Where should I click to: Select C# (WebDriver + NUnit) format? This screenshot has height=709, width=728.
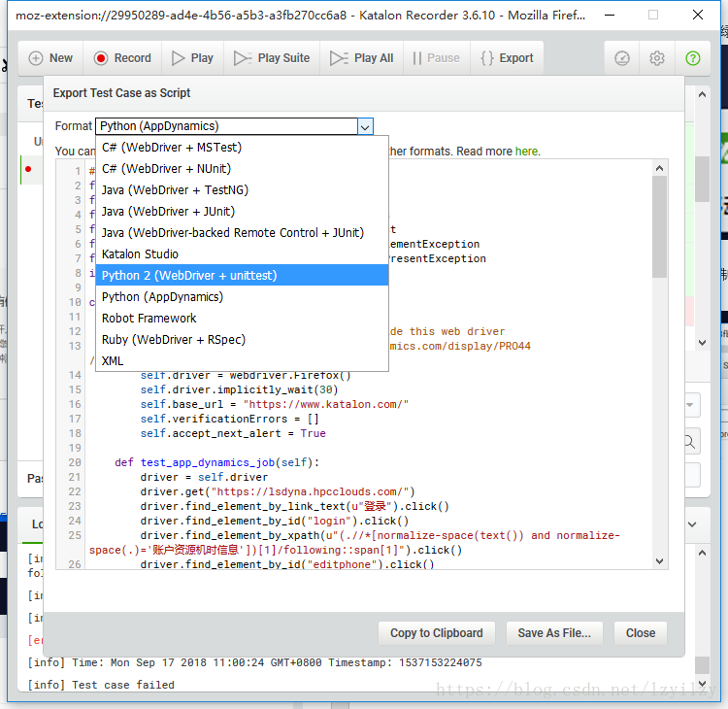tap(242, 169)
